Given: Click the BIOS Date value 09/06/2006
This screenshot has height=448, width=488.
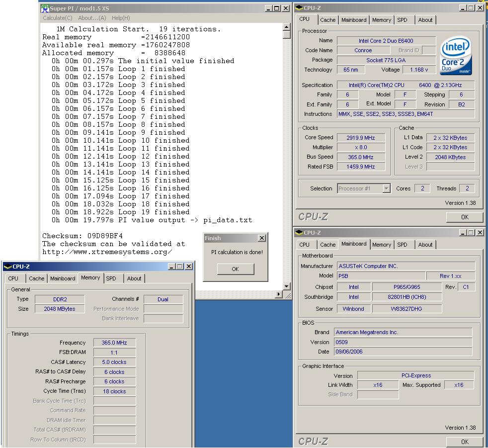Looking at the screenshot, I should click(403, 352).
